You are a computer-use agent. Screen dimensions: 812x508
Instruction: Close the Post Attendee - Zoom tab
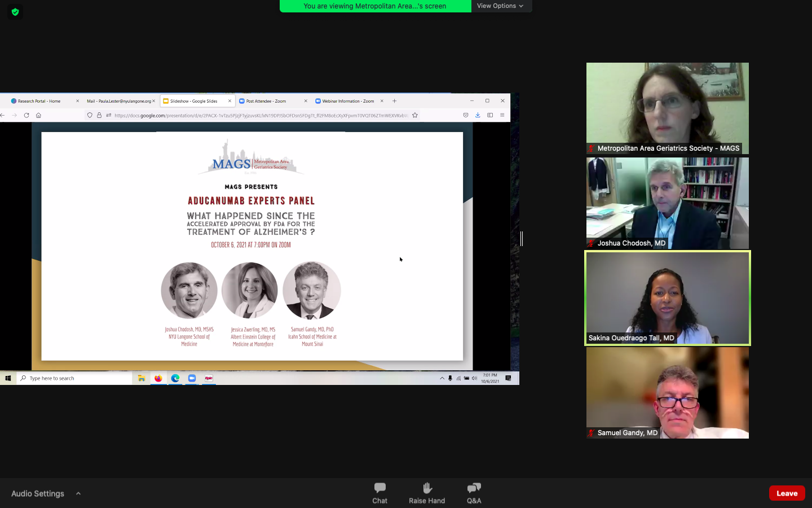click(306, 101)
